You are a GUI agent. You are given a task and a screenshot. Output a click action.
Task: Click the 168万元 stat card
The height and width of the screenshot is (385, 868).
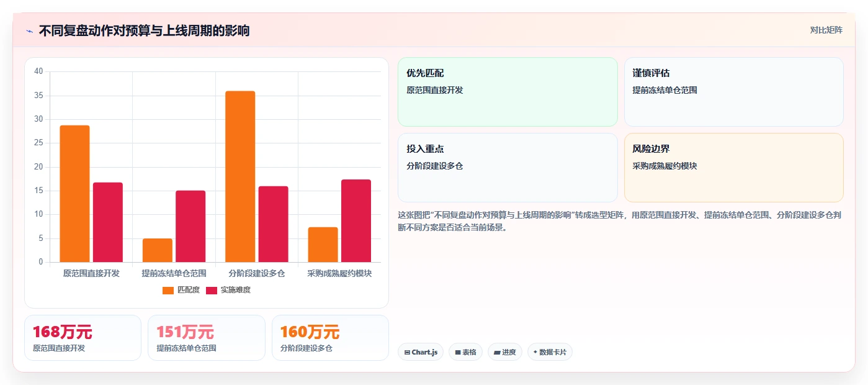(x=83, y=338)
